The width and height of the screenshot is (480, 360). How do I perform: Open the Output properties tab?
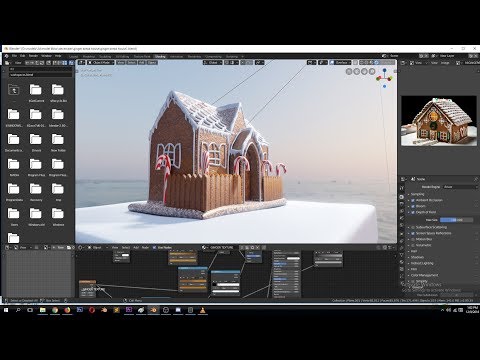[402, 204]
